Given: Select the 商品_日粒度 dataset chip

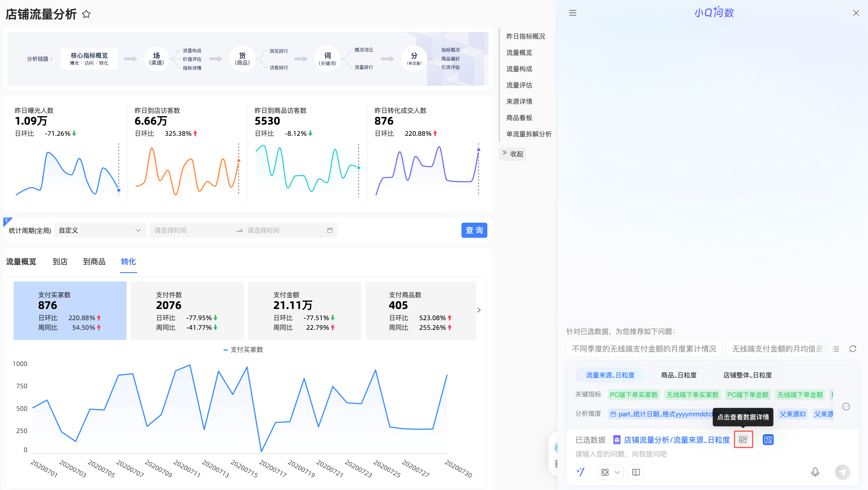Looking at the screenshot, I should click(x=678, y=375).
